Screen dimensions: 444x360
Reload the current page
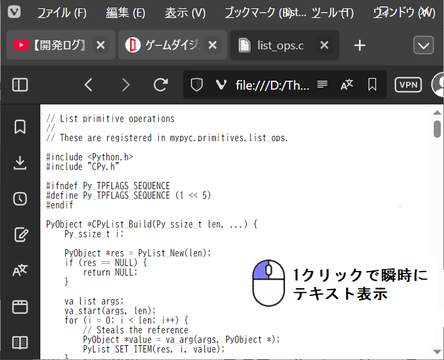tap(161, 85)
